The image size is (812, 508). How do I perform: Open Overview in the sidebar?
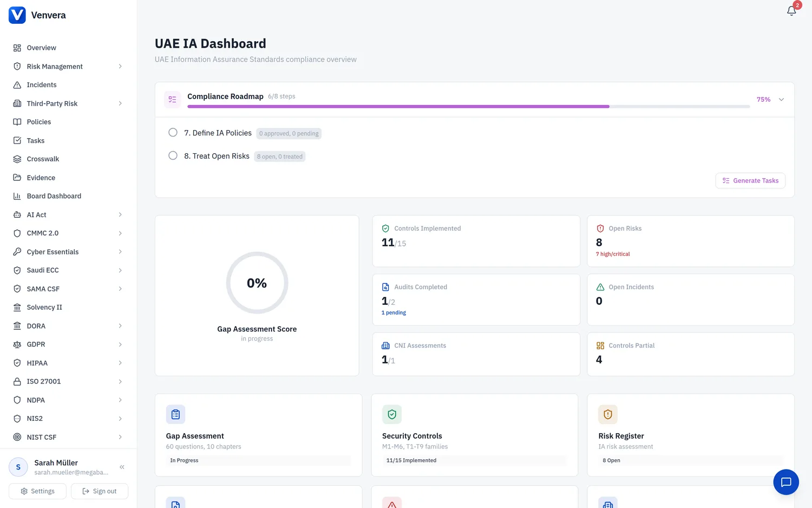[x=68, y=48]
